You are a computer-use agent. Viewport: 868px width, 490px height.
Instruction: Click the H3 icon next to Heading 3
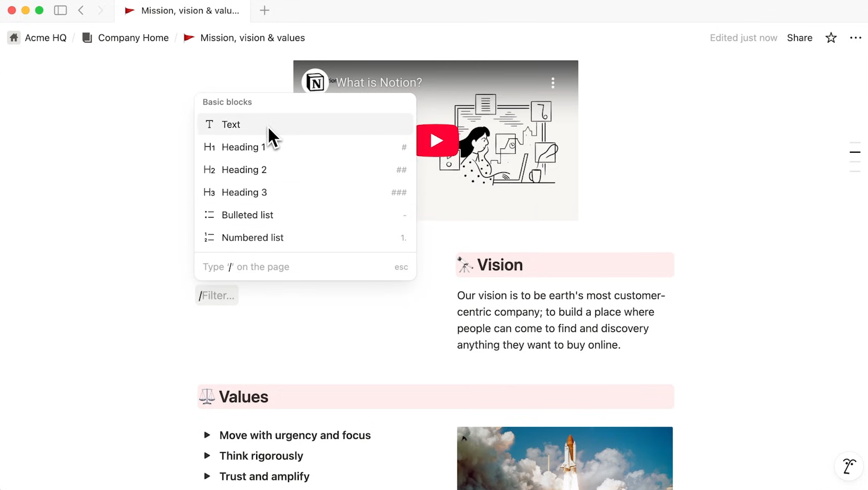(x=209, y=192)
